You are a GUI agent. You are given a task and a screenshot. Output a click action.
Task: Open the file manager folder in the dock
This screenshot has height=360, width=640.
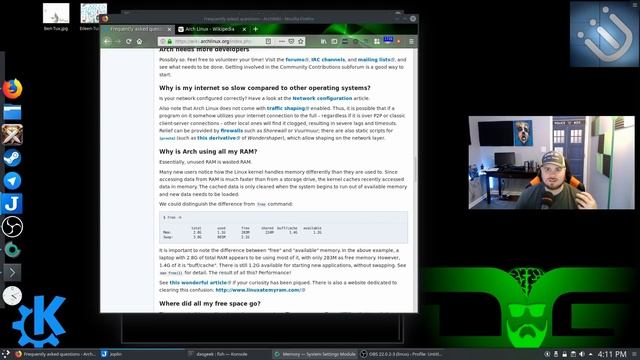12,112
